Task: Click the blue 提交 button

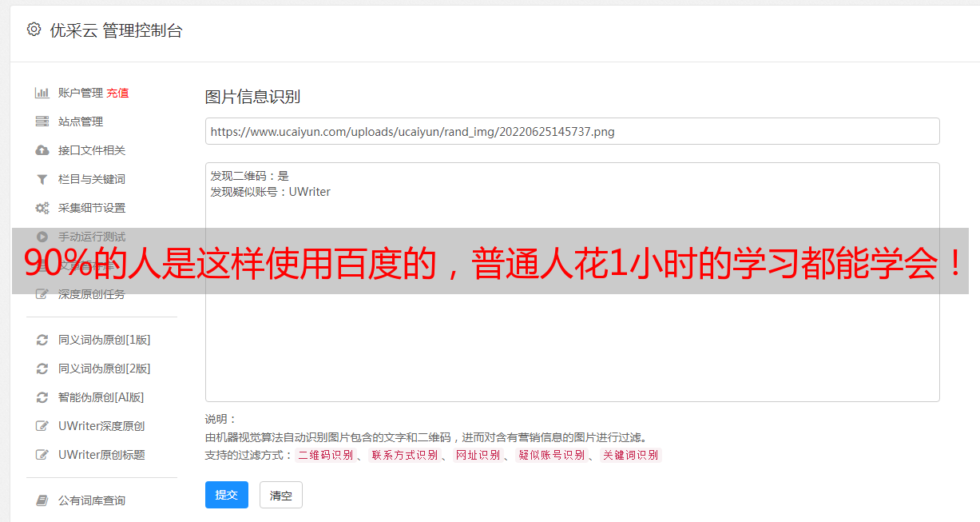Action: [x=227, y=495]
